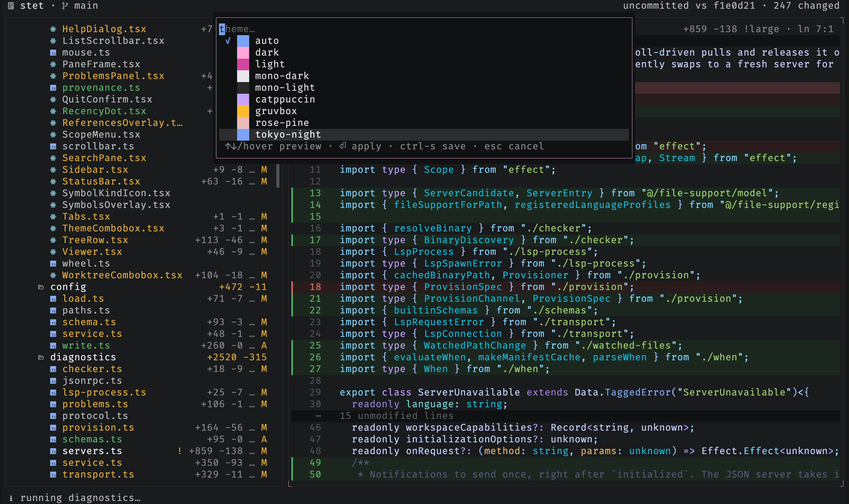This screenshot has height=504, width=849.
Task: Click the transport.ts file icon
Action: pyautogui.click(x=53, y=475)
